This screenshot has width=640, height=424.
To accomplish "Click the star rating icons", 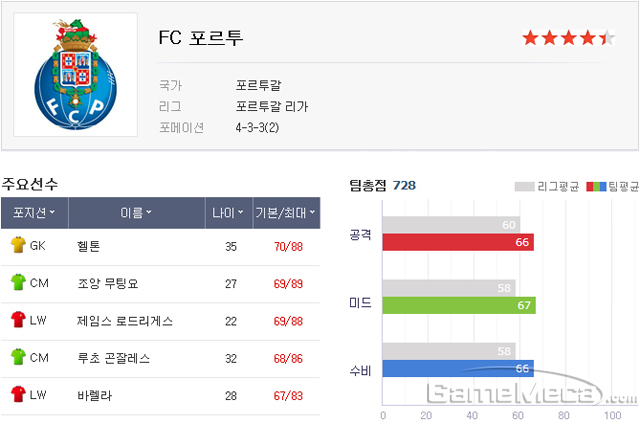I will pos(569,38).
